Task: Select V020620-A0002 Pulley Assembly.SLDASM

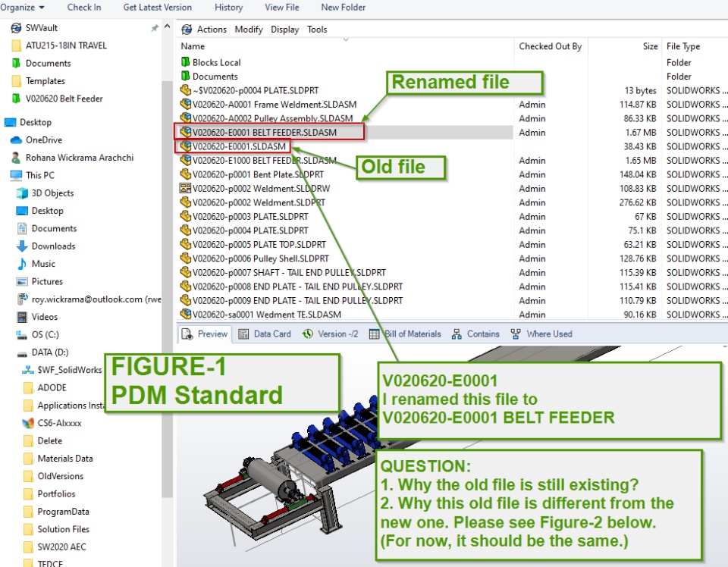Action: (x=266, y=118)
